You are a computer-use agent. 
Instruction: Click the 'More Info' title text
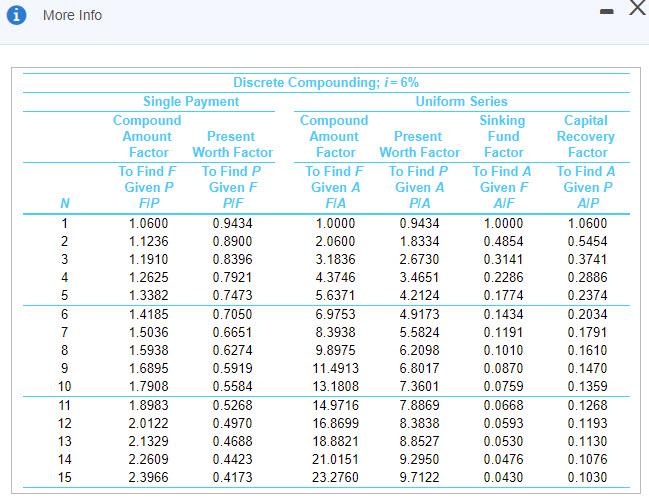click(x=72, y=15)
